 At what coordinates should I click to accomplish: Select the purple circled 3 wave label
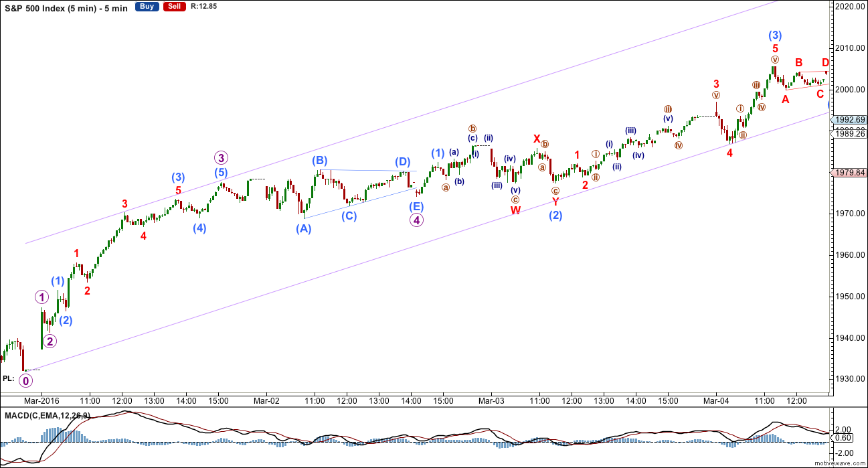point(222,159)
